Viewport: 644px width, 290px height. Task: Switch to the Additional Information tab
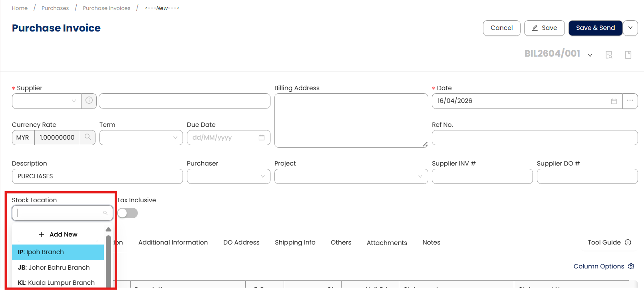coord(173,242)
